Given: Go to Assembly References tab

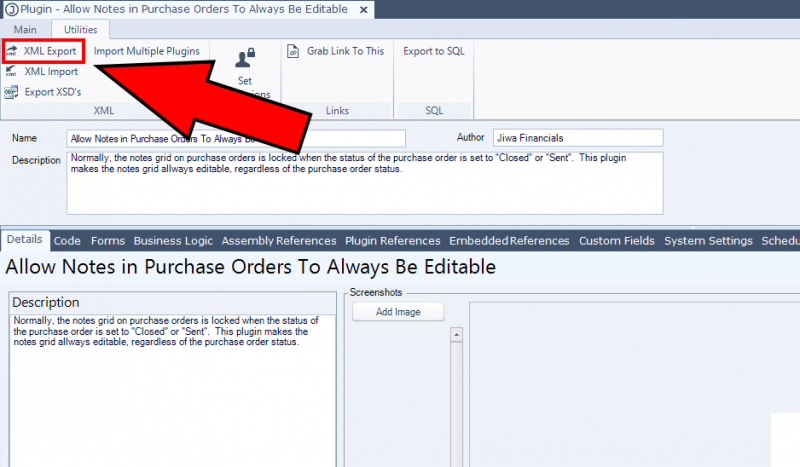Looking at the screenshot, I should click(x=279, y=241).
